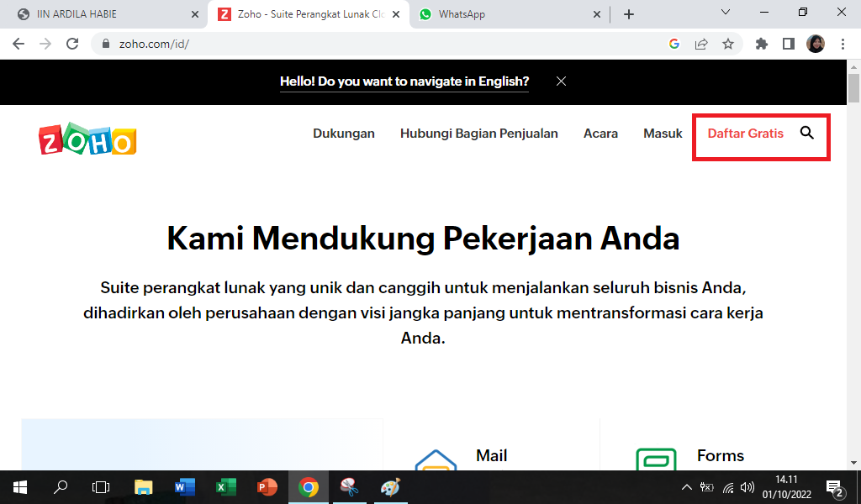Open the network Wi-Fi icon
Screen dimensions: 861x504
tap(728, 487)
